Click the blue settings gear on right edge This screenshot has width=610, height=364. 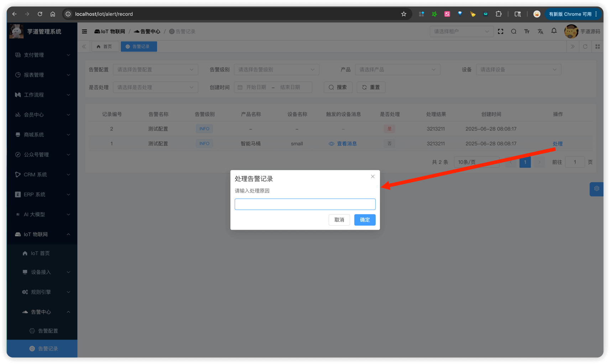click(x=596, y=189)
